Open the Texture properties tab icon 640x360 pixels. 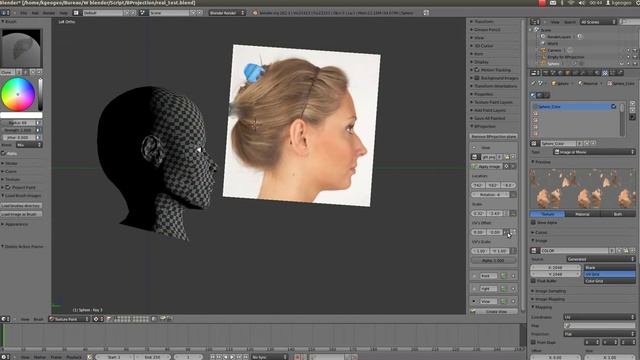point(605,73)
